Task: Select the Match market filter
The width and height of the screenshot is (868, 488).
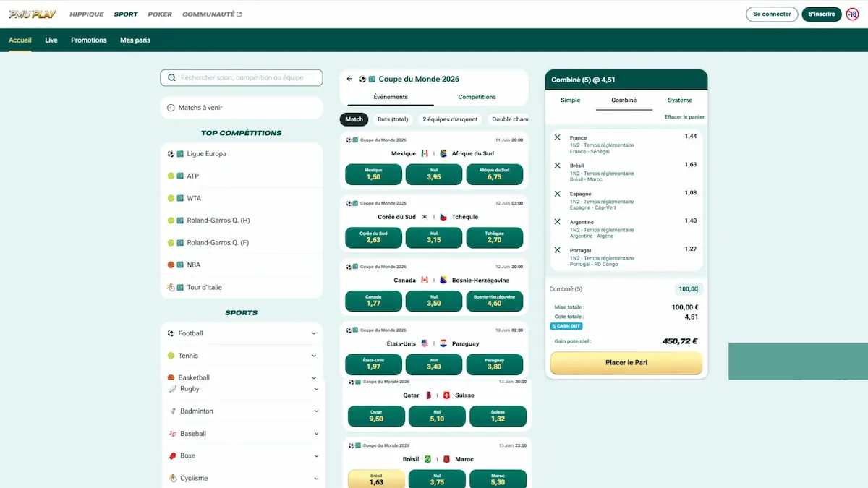Action: pyautogui.click(x=354, y=119)
